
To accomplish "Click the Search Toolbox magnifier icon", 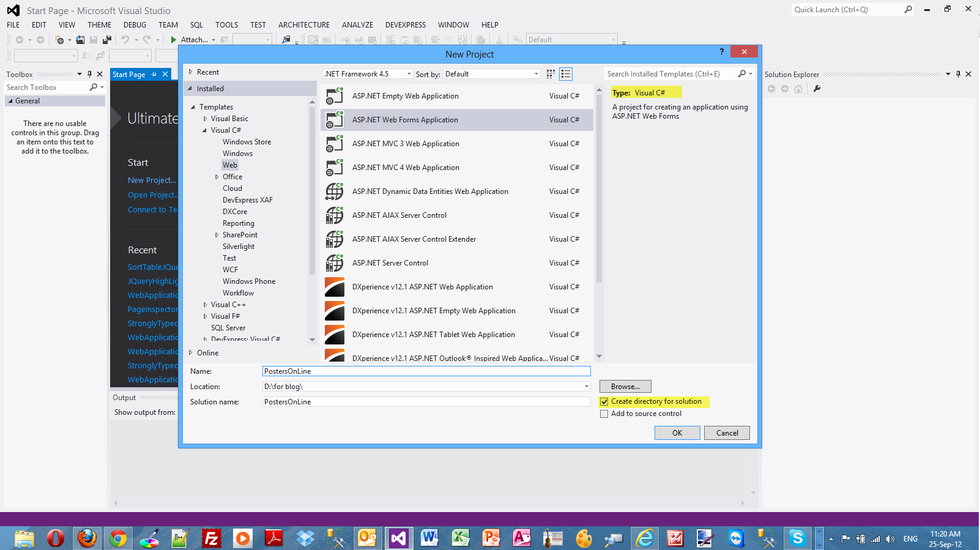I will click(94, 87).
